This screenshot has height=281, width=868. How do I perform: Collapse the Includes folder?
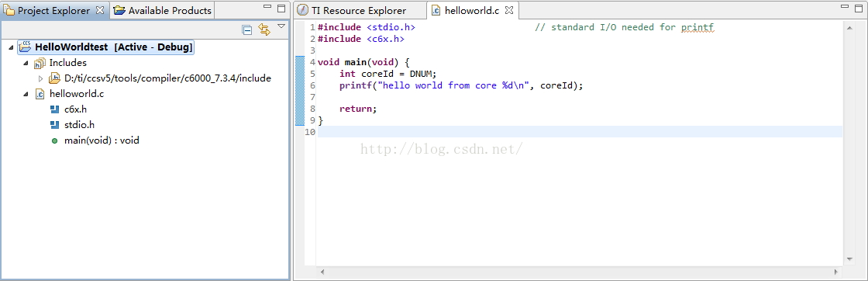point(26,63)
